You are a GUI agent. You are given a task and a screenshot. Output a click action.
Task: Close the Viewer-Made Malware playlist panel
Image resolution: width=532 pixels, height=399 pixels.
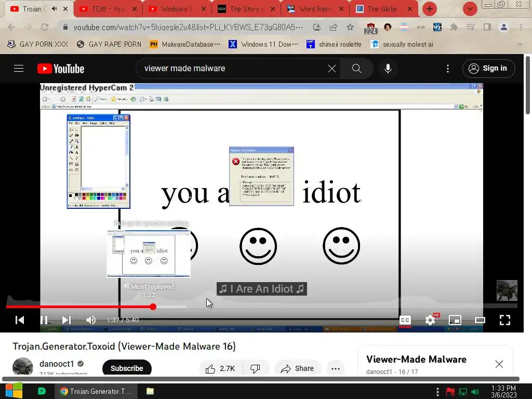point(499,364)
